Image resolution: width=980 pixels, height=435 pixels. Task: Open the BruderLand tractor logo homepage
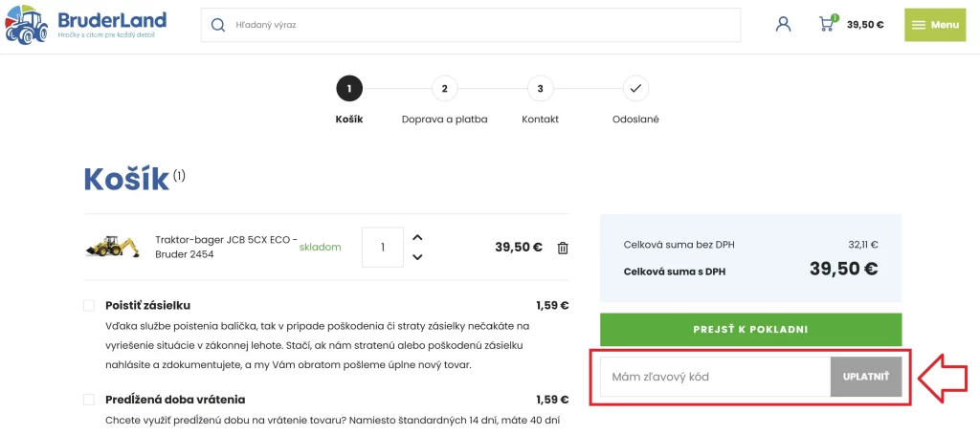[85, 25]
